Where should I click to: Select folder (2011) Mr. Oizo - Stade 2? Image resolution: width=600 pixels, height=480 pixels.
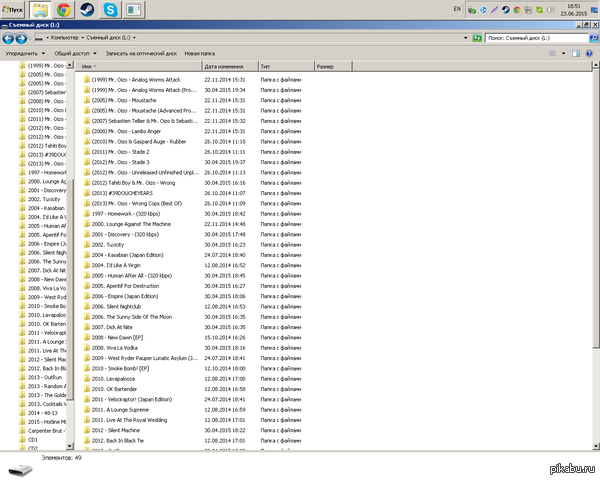pos(116,152)
